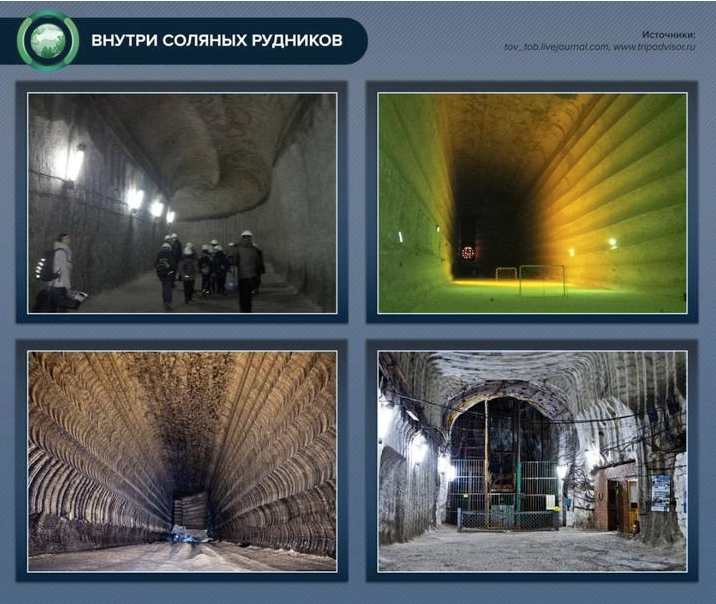Image resolution: width=716 pixels, height=604 pixels.
Task: Open the green-lit salt chamber photo
Action: [x=532, y=203]
